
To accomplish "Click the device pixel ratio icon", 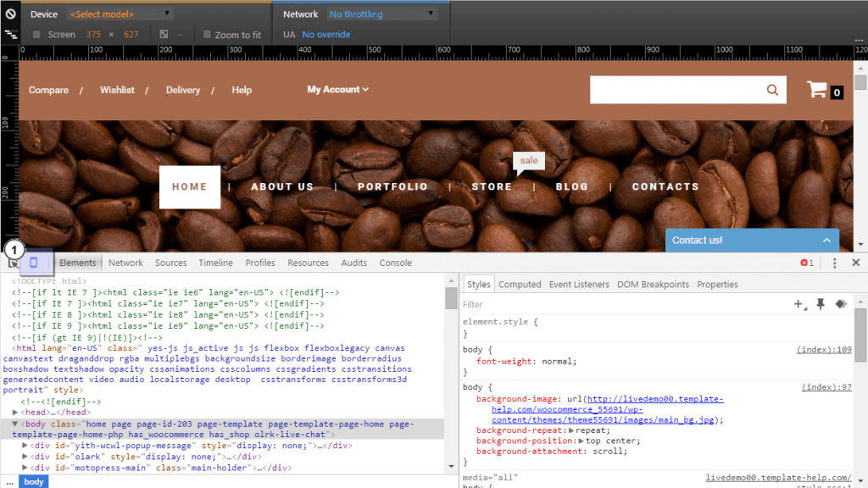I will (x=164, y=34).
